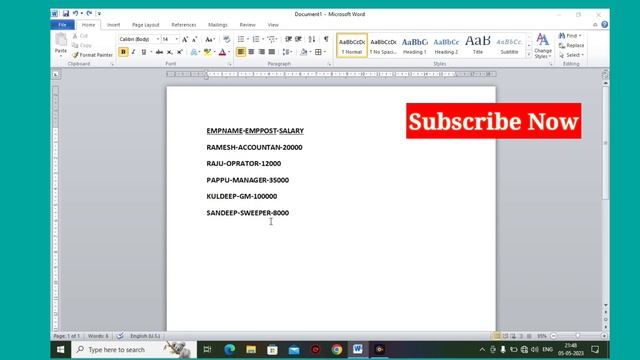Toggle Bold formatting
The image size is (640, 360).
point(123,52)
